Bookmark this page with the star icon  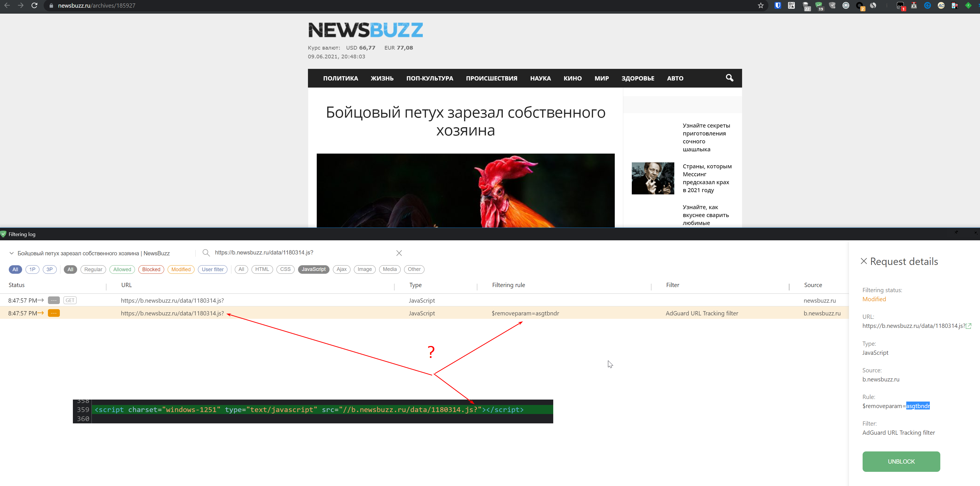761,6
